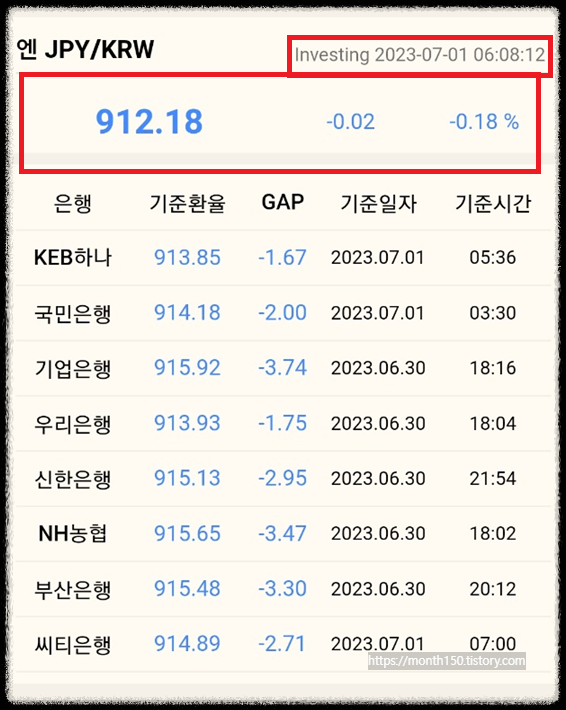This screenshot has width=566, height=710.
Task: Select the 기업은행 bank name
Action: click(73, 369)
